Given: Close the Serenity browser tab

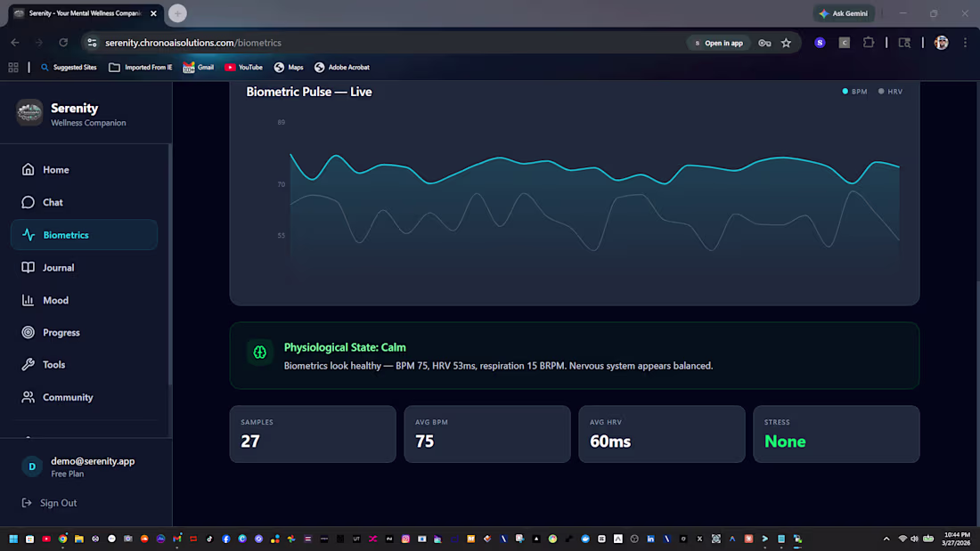Looking at the screenshot, I should point(154,13).
